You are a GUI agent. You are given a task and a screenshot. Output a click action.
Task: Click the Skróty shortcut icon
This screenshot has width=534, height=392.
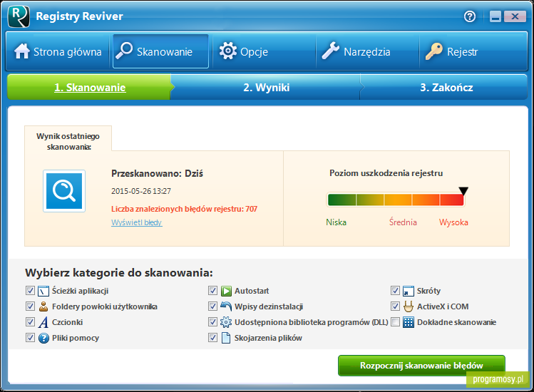click(x=409, y=292)
